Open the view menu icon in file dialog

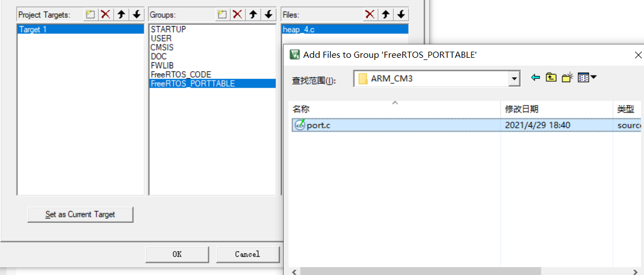point(587,77)
